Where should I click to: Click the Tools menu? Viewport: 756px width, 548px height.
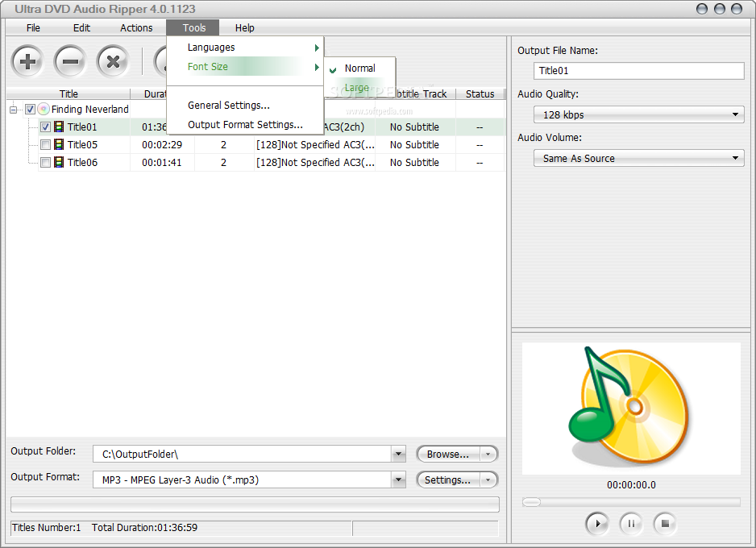point(193,28)
